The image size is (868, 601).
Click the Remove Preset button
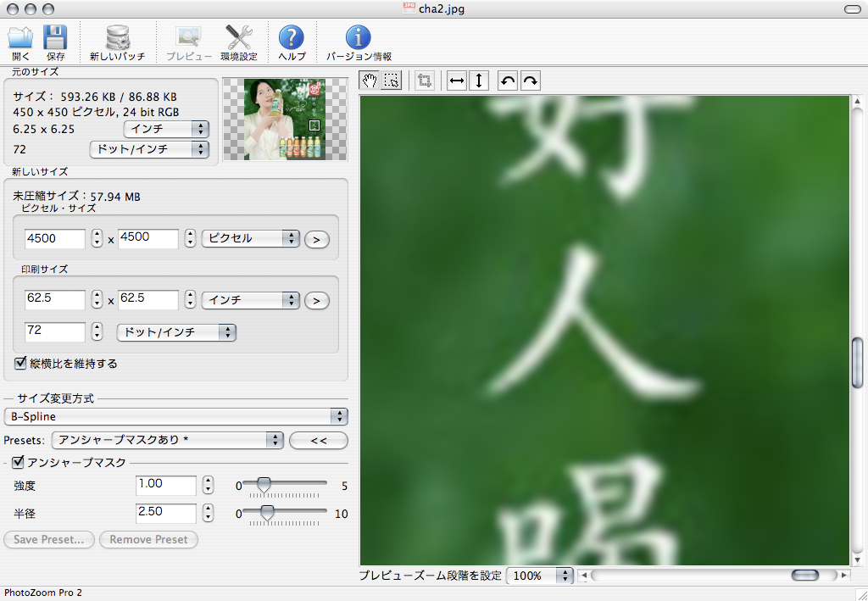coord(148,540)
